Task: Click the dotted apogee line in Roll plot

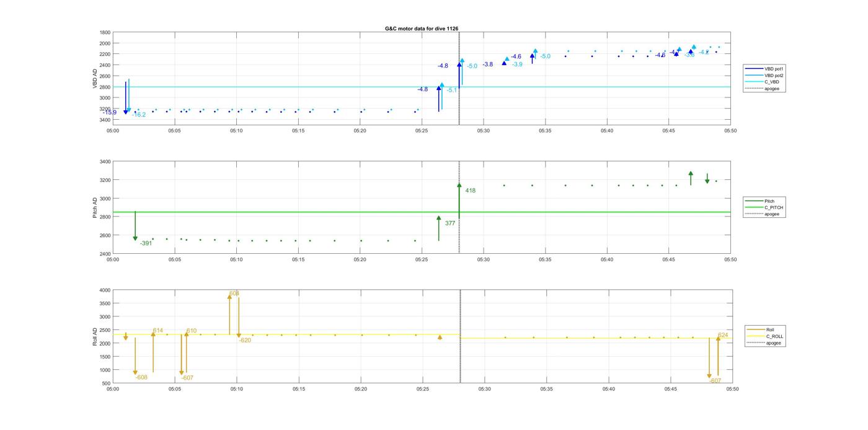Action: coord(460,337)
